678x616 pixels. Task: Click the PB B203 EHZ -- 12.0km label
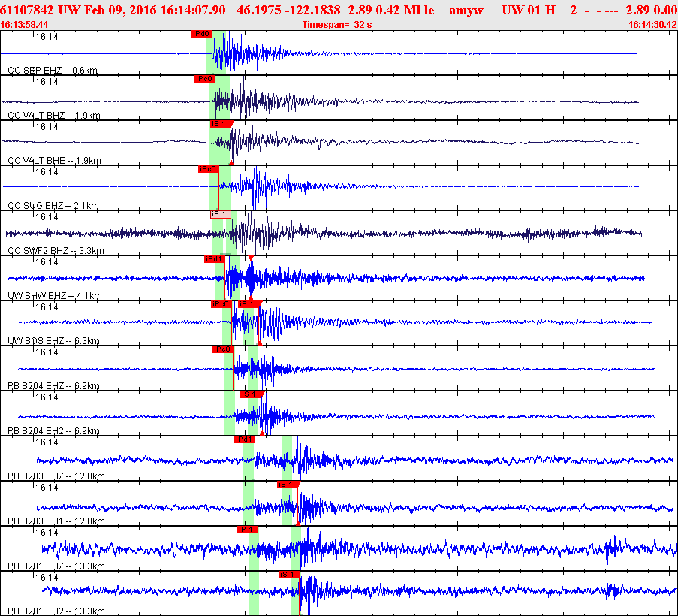point(56,476)
